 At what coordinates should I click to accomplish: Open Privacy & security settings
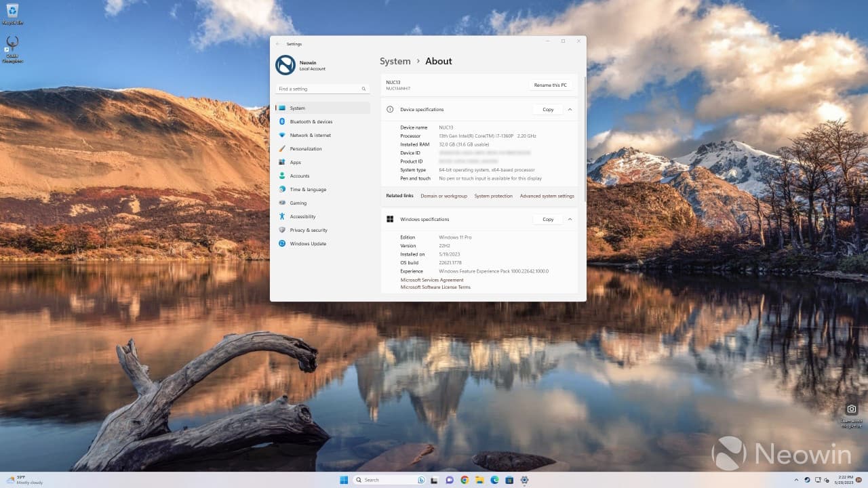(x=308, y=230)
